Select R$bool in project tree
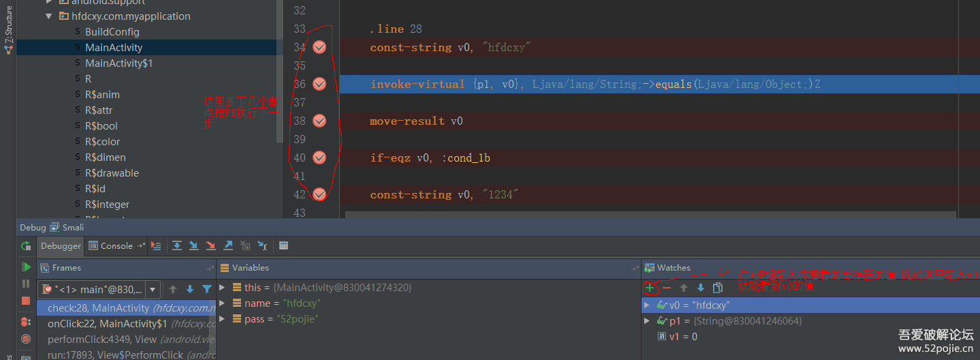The image size is (980, 360). (x=101, y=126)
